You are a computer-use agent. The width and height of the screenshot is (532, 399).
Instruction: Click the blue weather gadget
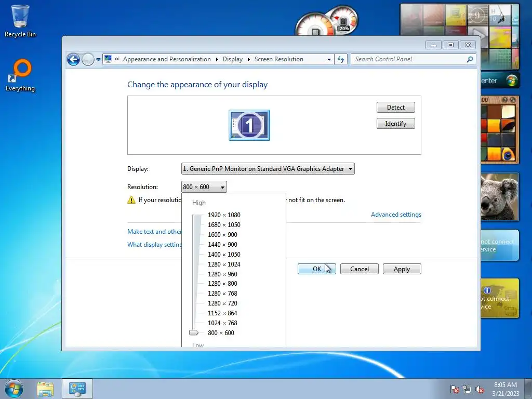499,245
